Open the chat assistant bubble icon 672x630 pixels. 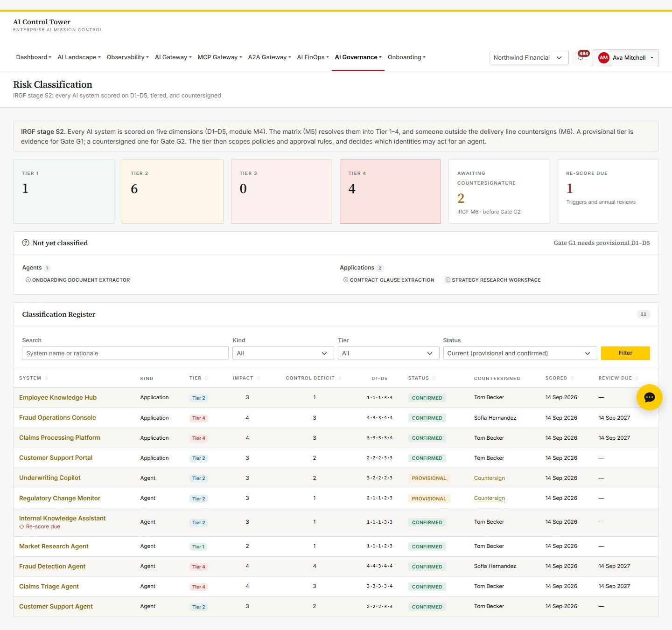[649, 397]
